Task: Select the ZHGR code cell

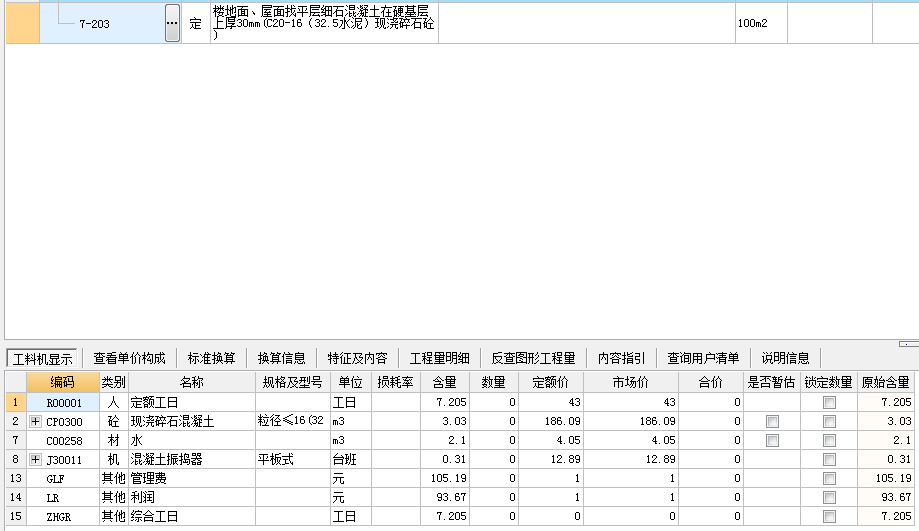Action: click(63, 516)
